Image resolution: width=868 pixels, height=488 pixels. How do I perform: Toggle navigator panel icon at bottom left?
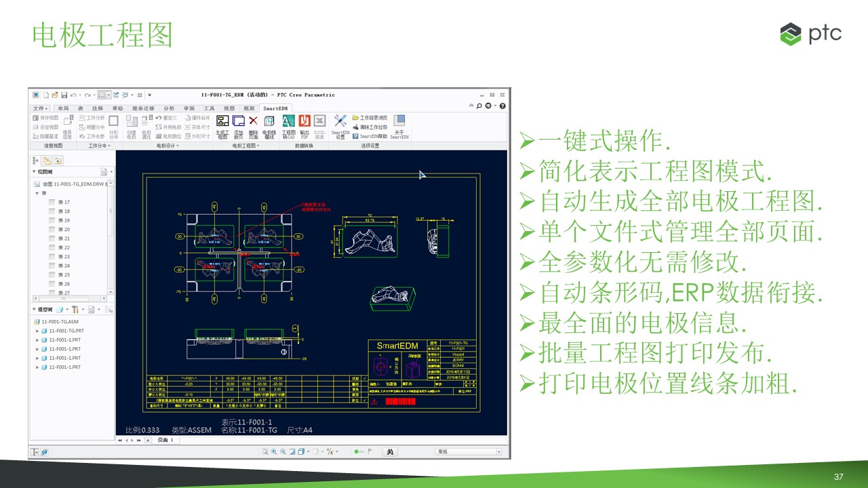point(36,452)
